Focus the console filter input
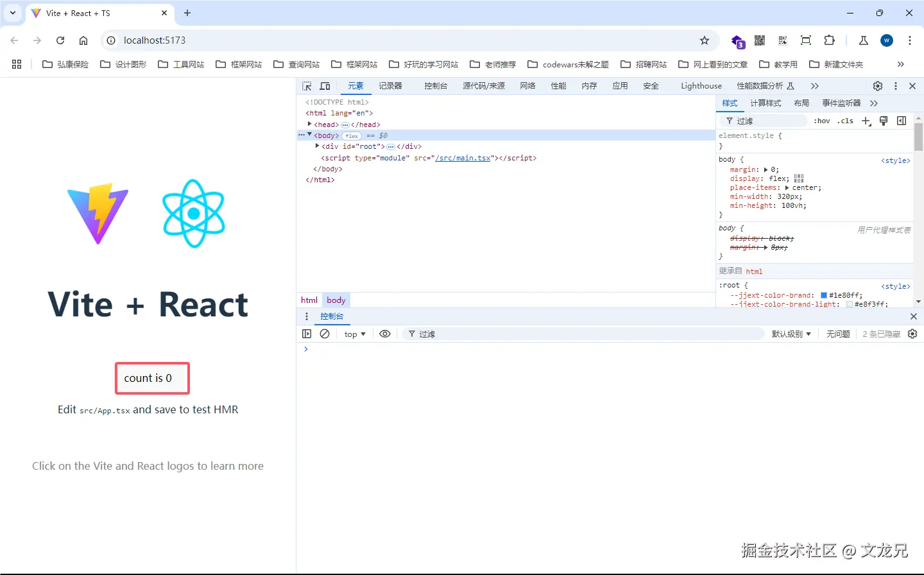924x575 pixels. [583, 334]
